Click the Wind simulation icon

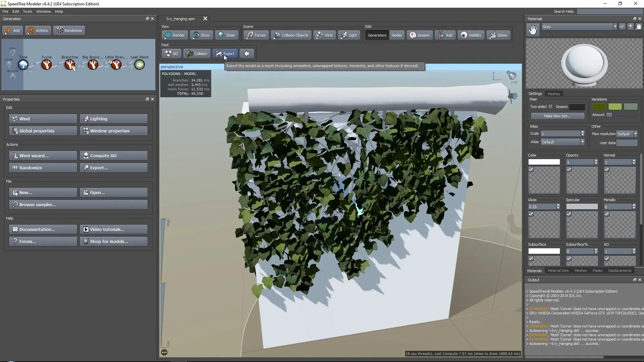pos(325,35)
